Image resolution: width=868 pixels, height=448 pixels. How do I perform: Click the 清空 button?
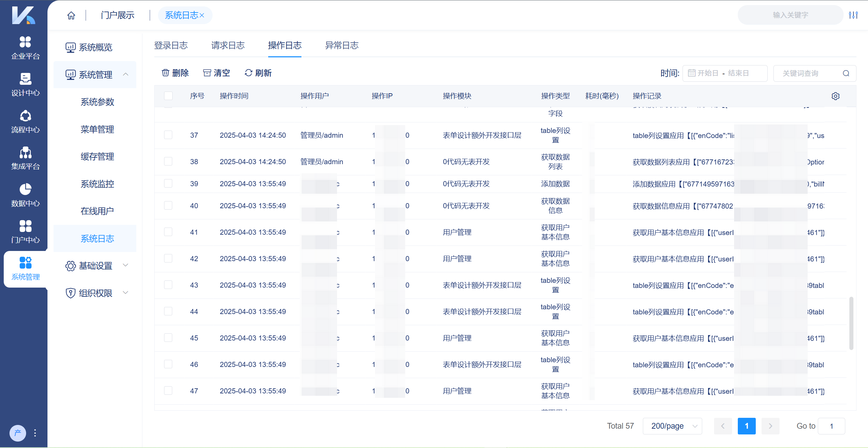217,73
